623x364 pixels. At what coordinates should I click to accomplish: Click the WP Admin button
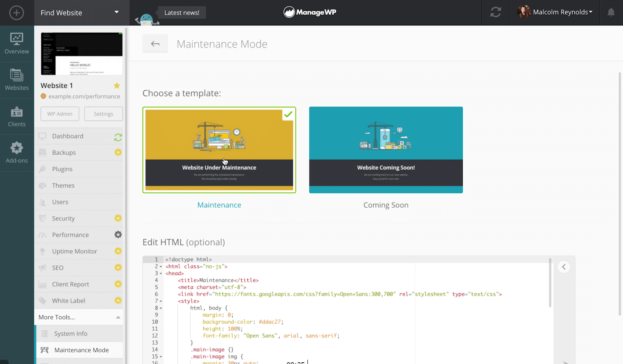coord(60,114)
